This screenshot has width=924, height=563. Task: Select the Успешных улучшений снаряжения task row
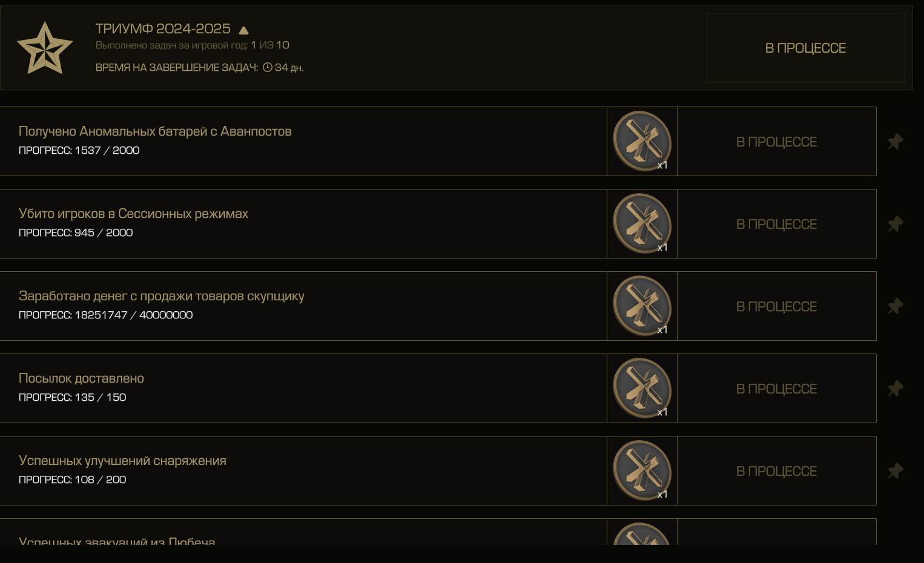[303, 471]
